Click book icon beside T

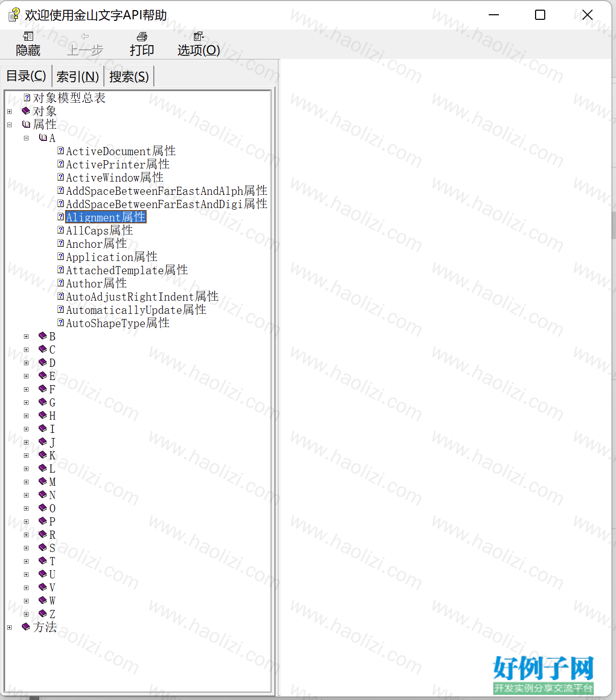point(43,561)
